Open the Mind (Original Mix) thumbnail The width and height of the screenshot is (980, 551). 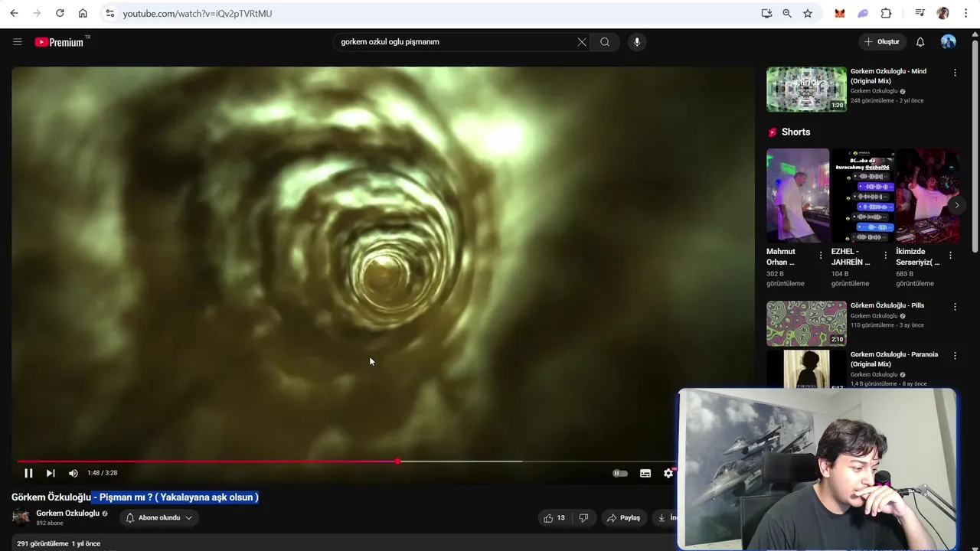[x=806, y=89]
